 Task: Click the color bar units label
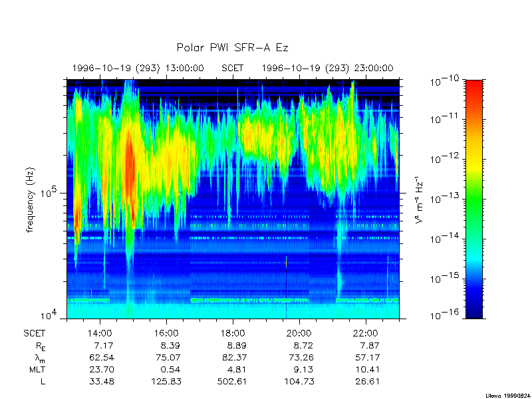pyautogui.click(x=420, y=199)
